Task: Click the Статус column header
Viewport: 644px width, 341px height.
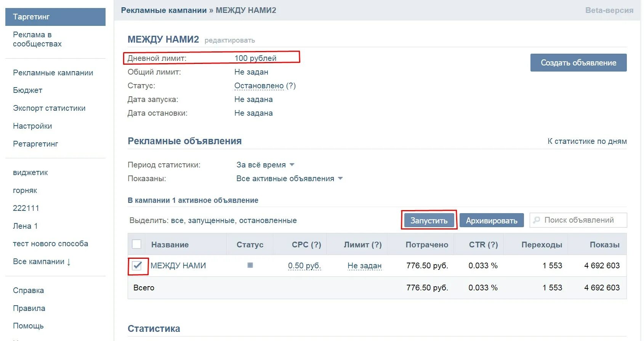Action: [250, 245]
